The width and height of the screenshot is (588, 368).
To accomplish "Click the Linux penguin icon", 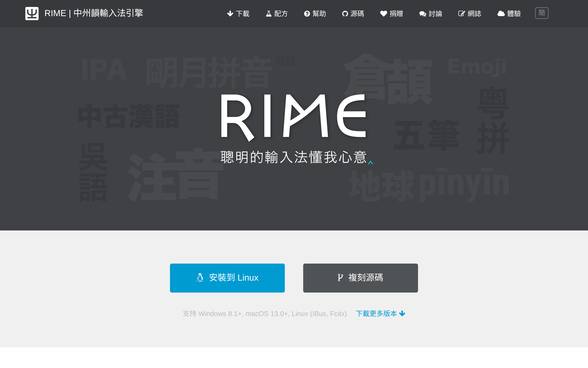I will tap(200, 278).
